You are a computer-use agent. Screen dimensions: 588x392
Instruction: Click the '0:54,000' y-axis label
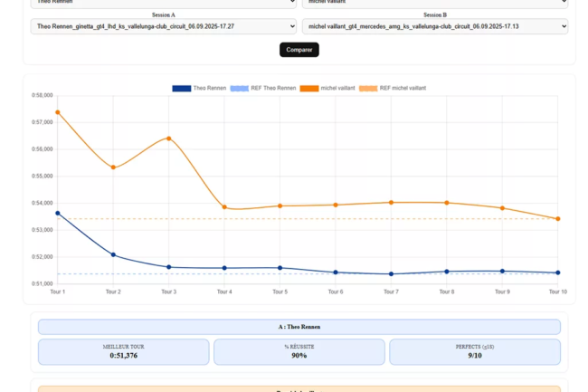pos(42,203)
